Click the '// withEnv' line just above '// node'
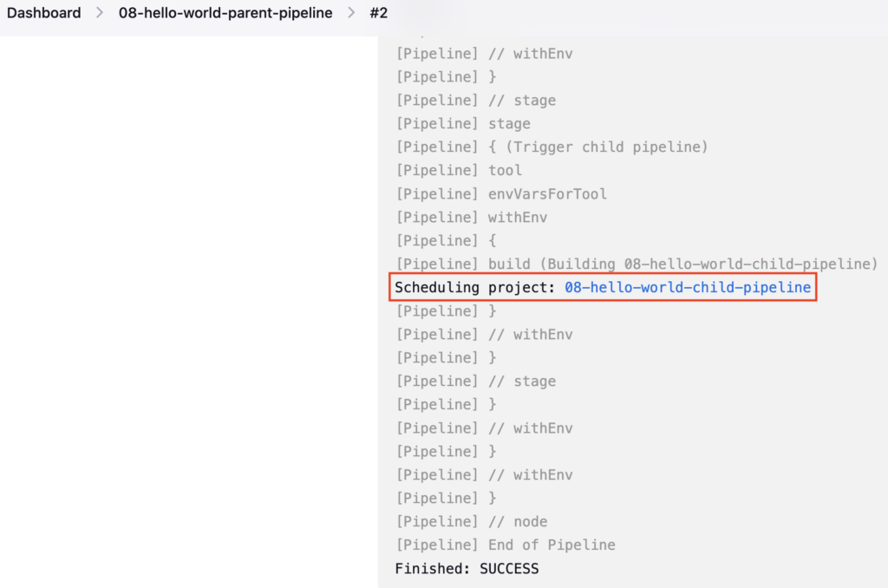This screenshot has width=888, height=588. 484,474
